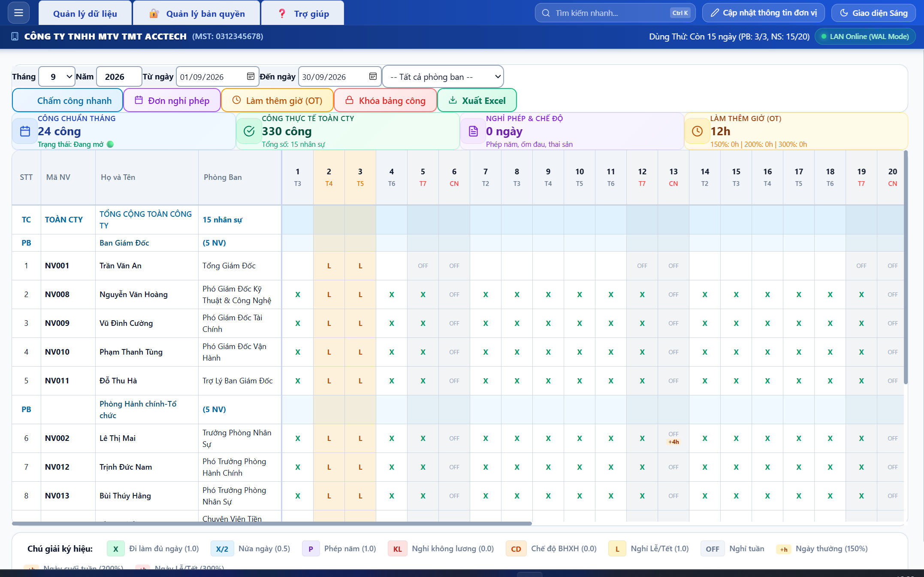Click the horizontal scrollbar under the timesheet
The image size is (924, 577).
(272, 524)
